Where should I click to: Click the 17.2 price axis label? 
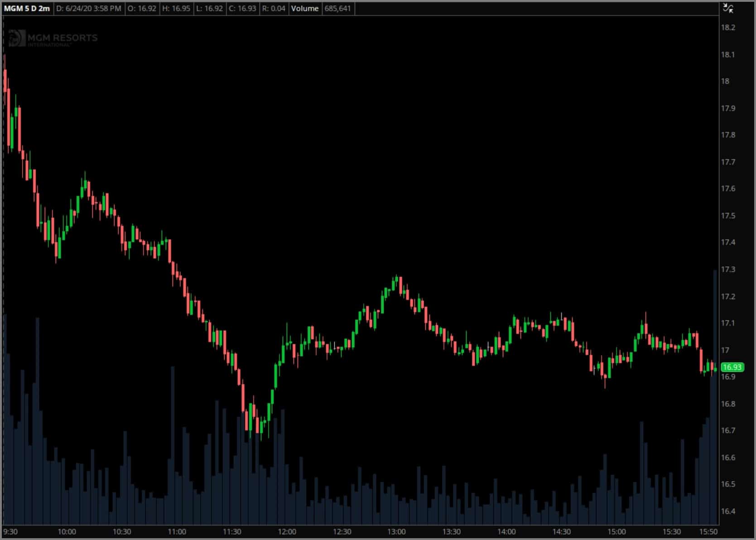pos(728,296)
